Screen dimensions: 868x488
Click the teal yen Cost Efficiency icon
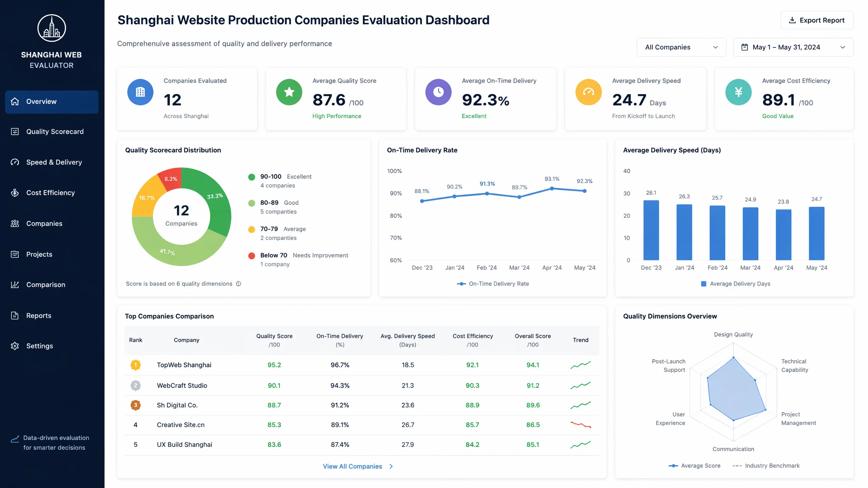point(738,92)
